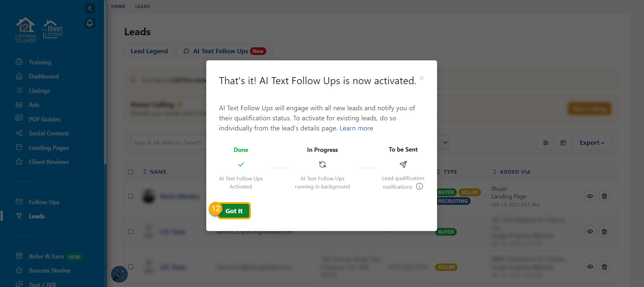Image resolution: width=644 pixels, height=287 pixels.
Task: Follow the Learn more link
Action: tap(356, 128)
